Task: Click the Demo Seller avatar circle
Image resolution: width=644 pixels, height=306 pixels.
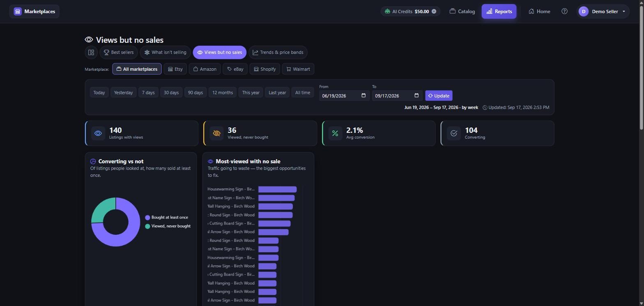Action: pyautogui.click(x=584, y=12)
